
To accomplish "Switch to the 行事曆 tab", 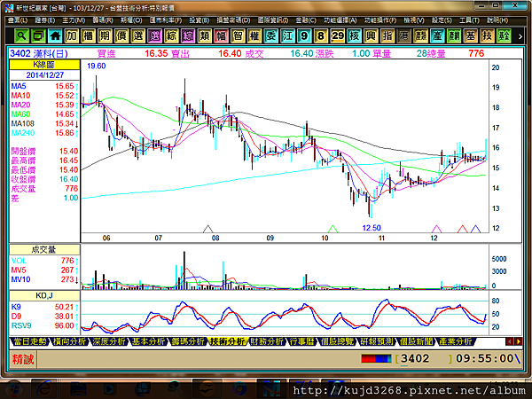I will [302, 341].
